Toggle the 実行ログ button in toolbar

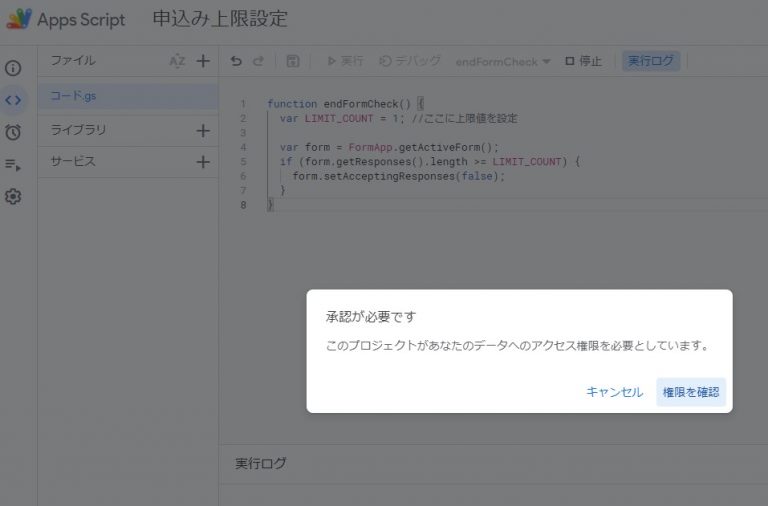pyautogui.click(x=651, y=61)
